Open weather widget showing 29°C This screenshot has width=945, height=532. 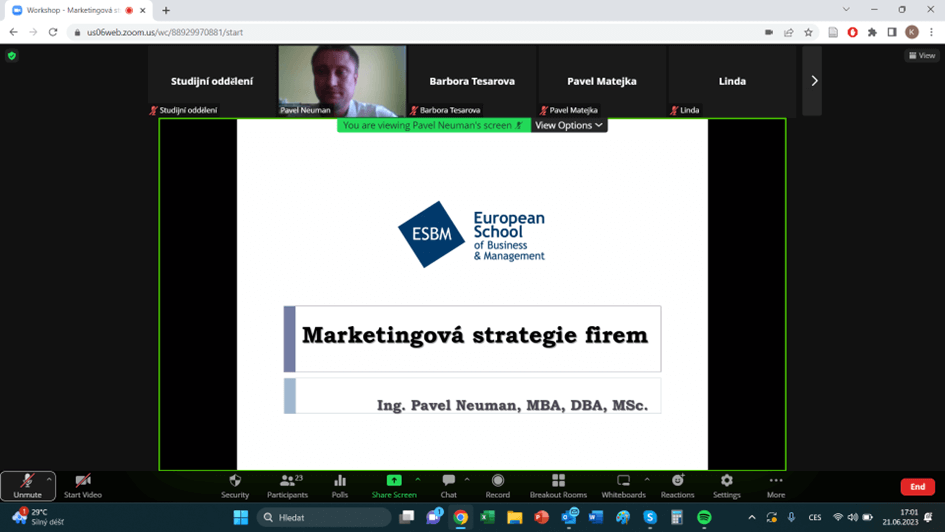pyautogui.click(x=38, y=516)
